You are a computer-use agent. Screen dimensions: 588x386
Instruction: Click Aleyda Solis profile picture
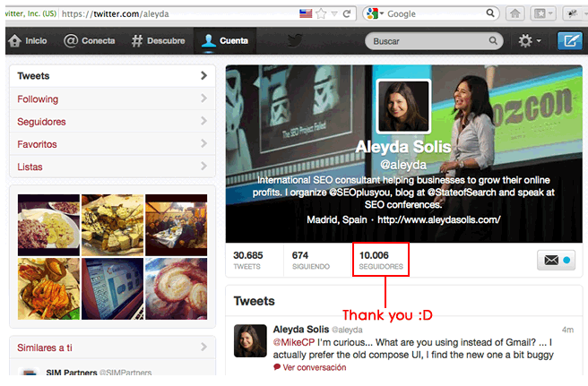point(403,106)
